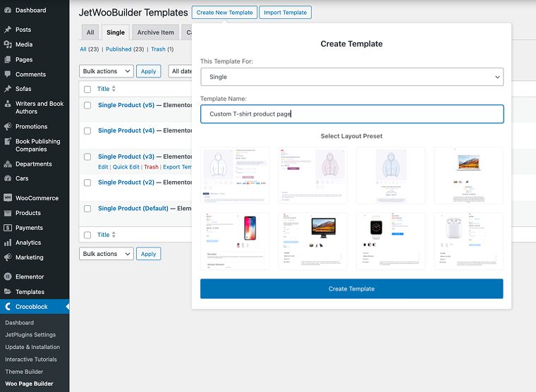Tick the select-all checkbox in table footer

87,235
